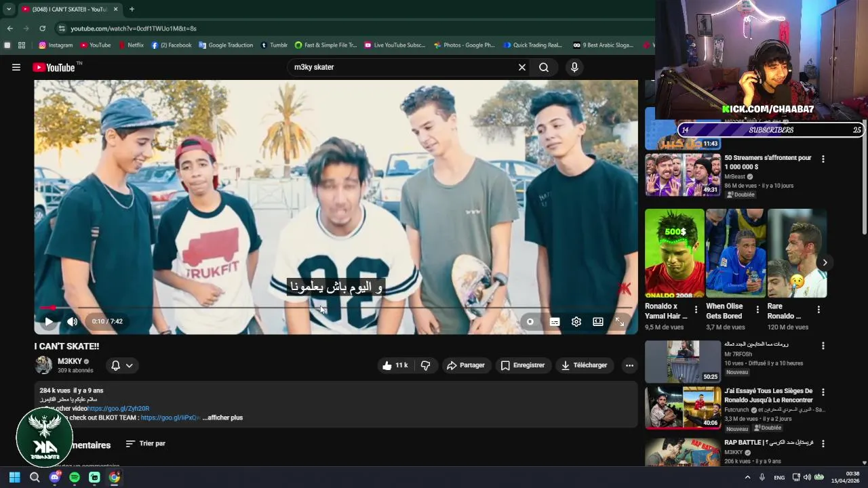Open the Chrome apps grid icon in the bookmarks bar

pyautogui.click(x=22, y=45)
